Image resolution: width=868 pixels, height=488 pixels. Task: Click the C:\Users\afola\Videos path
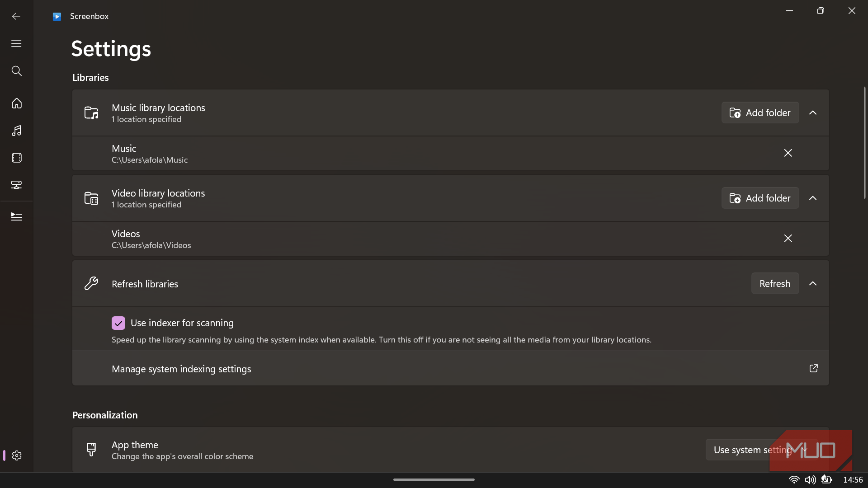pos(151,245)
